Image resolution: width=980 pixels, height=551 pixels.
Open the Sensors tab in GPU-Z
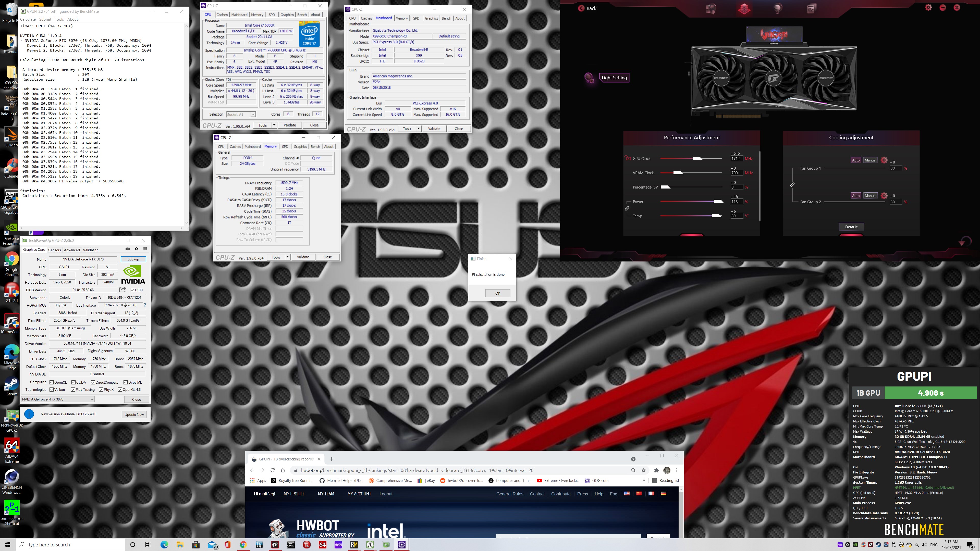(54, 250)
